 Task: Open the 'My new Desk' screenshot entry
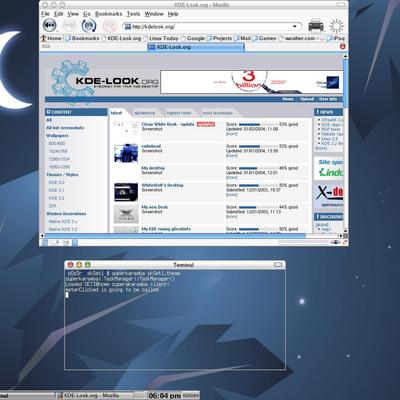click(x=155, y=207)
